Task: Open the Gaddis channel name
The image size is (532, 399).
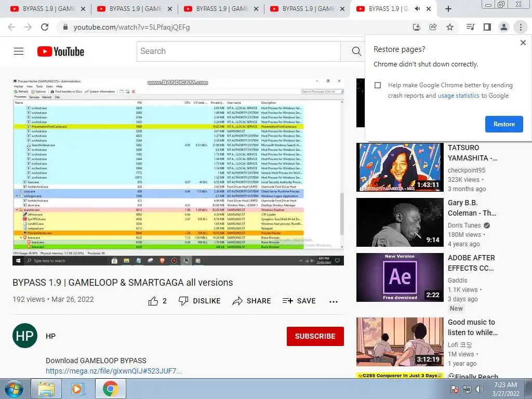Action: pos(457,280)
